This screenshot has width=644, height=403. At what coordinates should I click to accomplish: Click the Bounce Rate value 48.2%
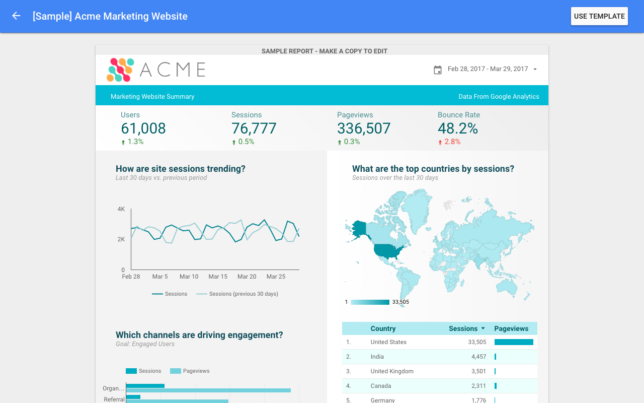pyautogui.click(x=458, y=129)
